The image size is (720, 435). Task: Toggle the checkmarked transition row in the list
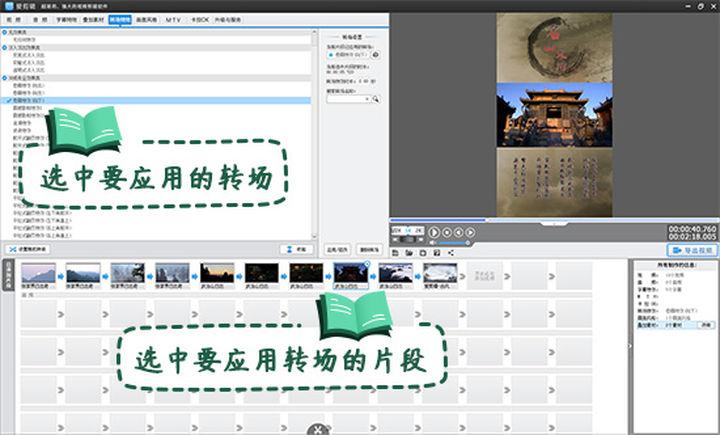point(156,100)
